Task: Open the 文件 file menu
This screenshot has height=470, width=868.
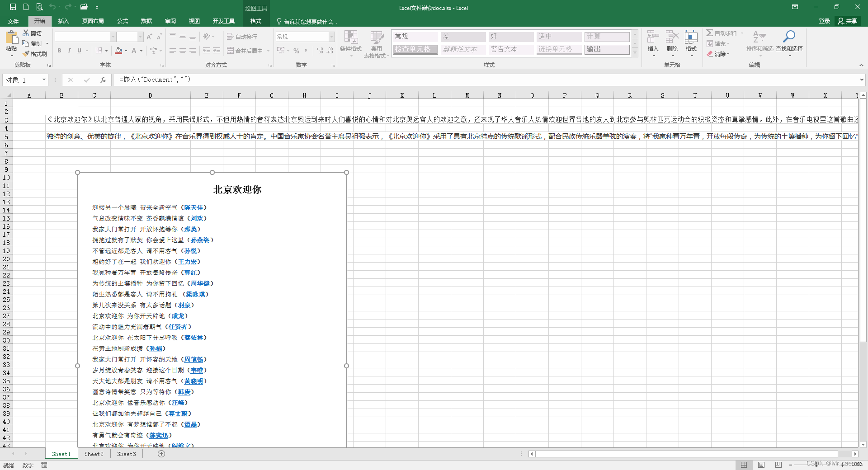Action: [x=13, y=21]
